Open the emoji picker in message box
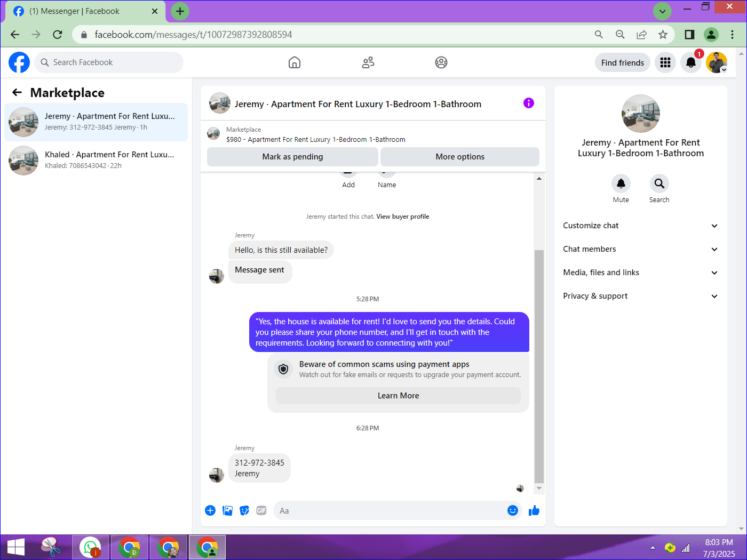Screen dimensions: 747x560 click(x=513, y=510)
